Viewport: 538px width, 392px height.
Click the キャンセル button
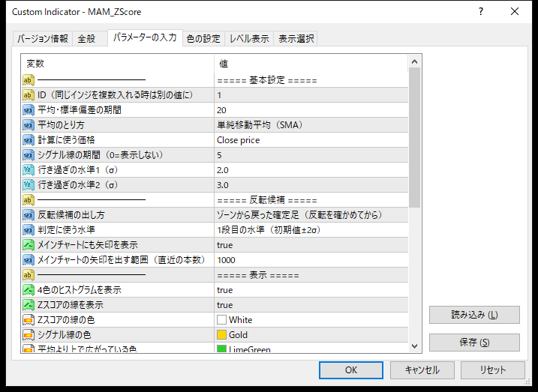(x=422, y=370)
